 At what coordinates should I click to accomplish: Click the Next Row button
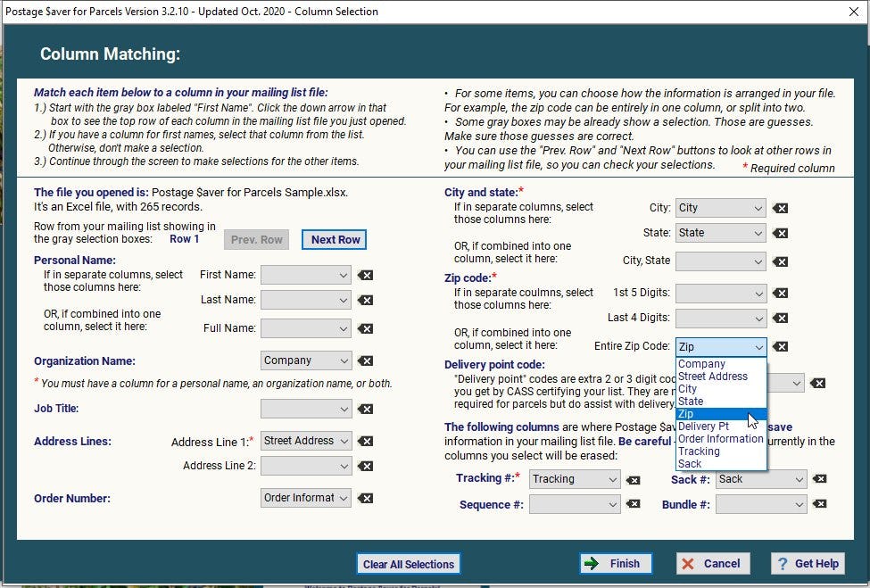(334, 239)
